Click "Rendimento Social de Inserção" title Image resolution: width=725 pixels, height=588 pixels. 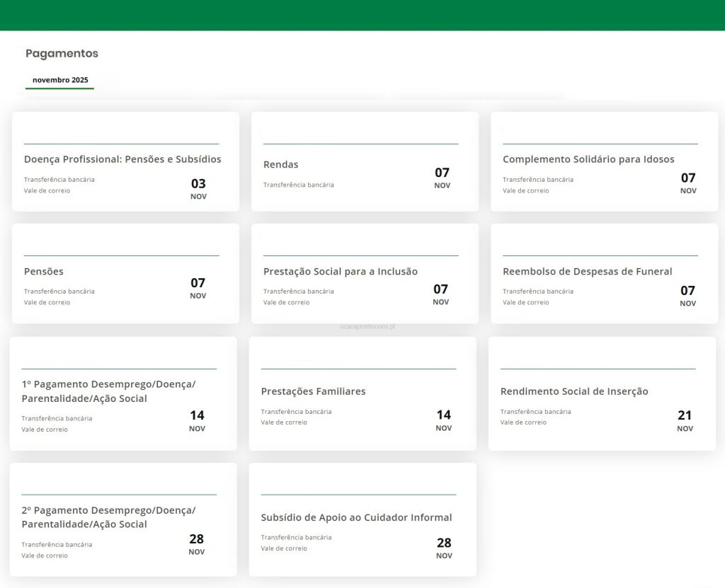[574, 391]
